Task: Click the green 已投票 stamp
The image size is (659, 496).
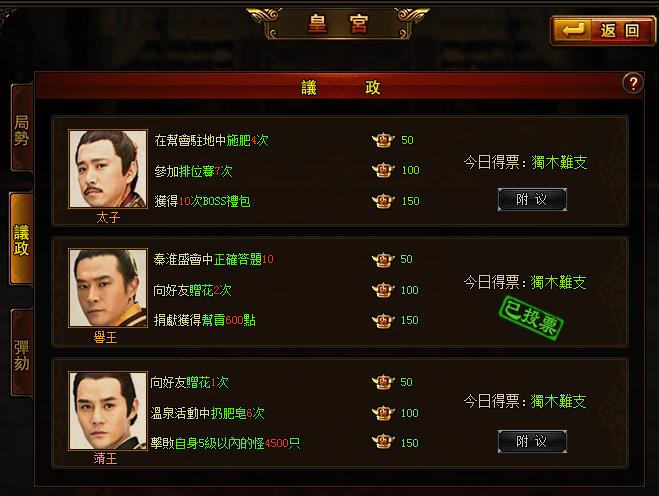Action: pos(531,318)
